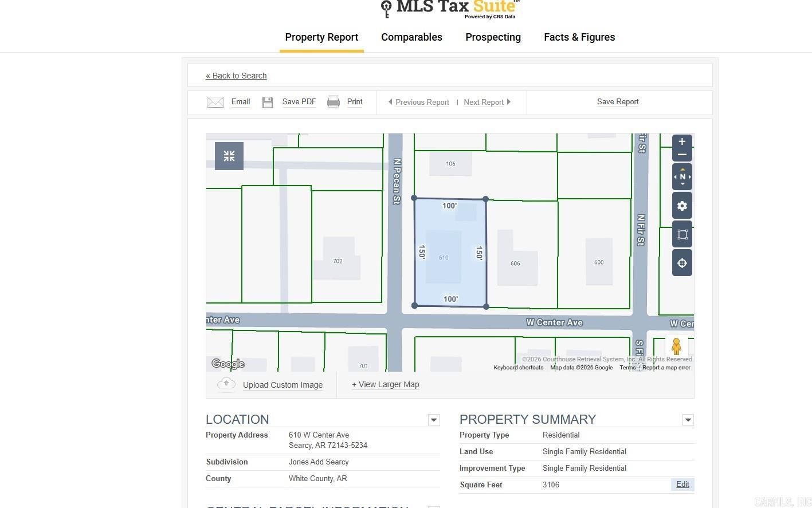Click the map zoom in plus button
812x508 pixels.
coord(682,142)
